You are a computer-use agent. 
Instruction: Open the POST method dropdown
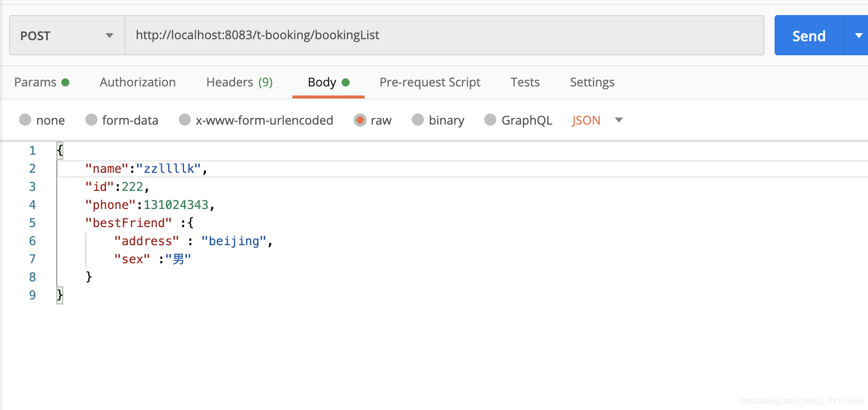(67, 35)
